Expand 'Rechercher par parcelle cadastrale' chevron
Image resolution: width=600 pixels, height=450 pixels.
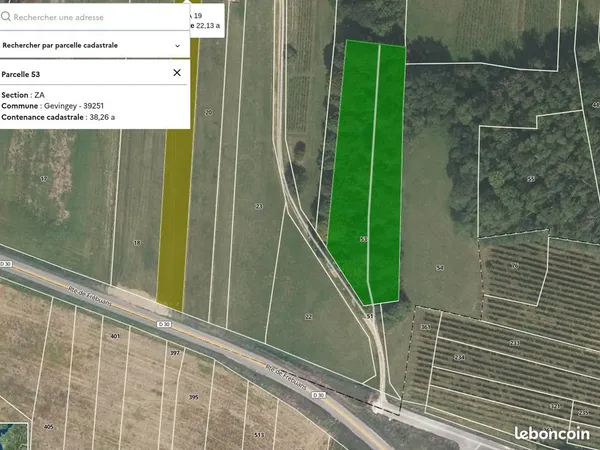(178, 46)
